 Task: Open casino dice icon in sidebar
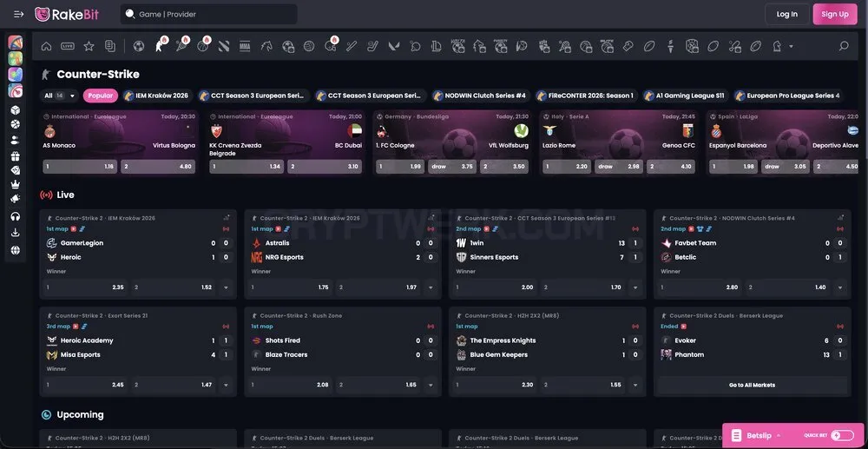point(16,109)
